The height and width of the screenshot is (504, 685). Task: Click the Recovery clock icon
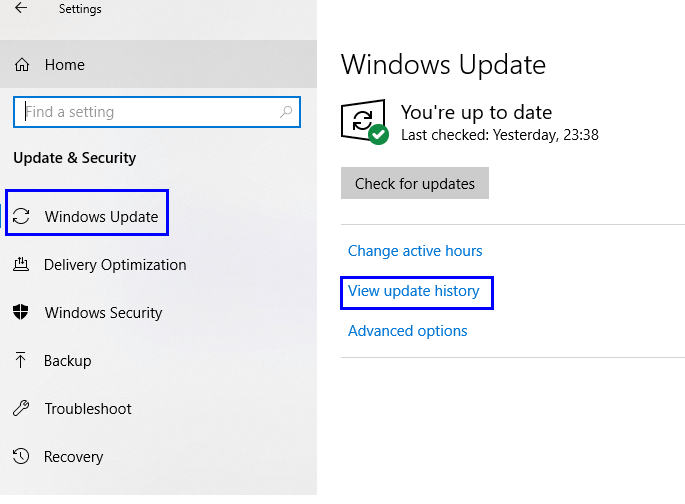click(21, 456)
